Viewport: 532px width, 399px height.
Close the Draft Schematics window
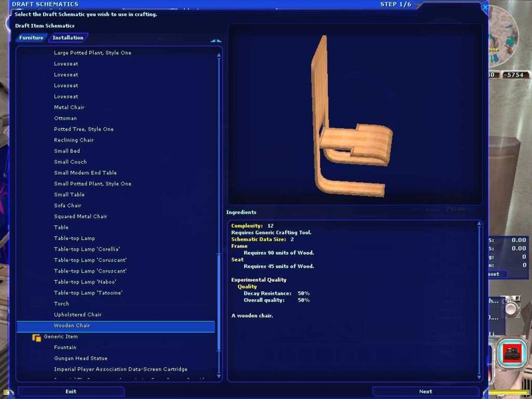point(484,7)
